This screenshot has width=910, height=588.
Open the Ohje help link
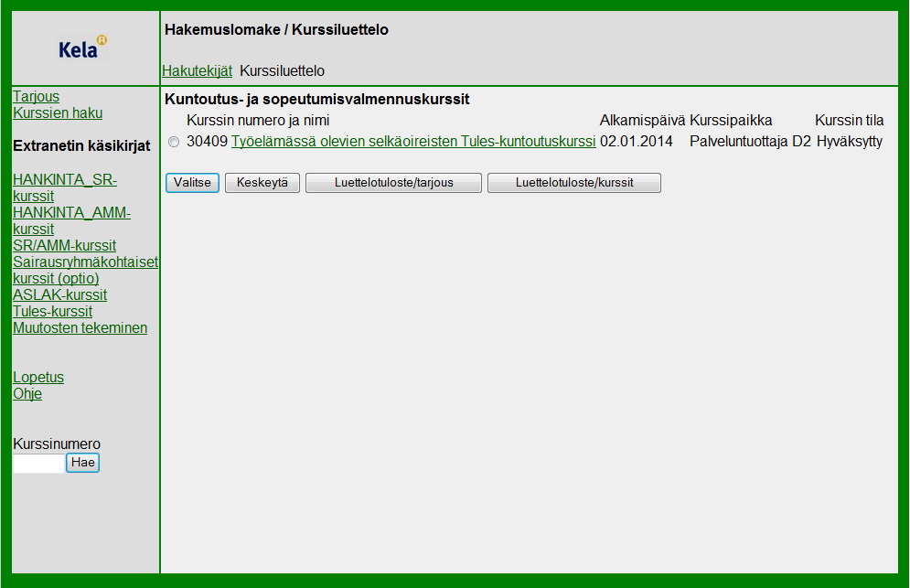[x=27, y=393]
